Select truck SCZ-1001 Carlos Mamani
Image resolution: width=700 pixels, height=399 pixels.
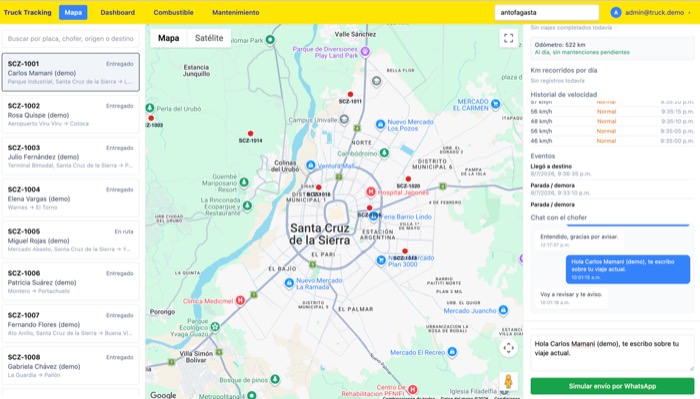[71, 72]
